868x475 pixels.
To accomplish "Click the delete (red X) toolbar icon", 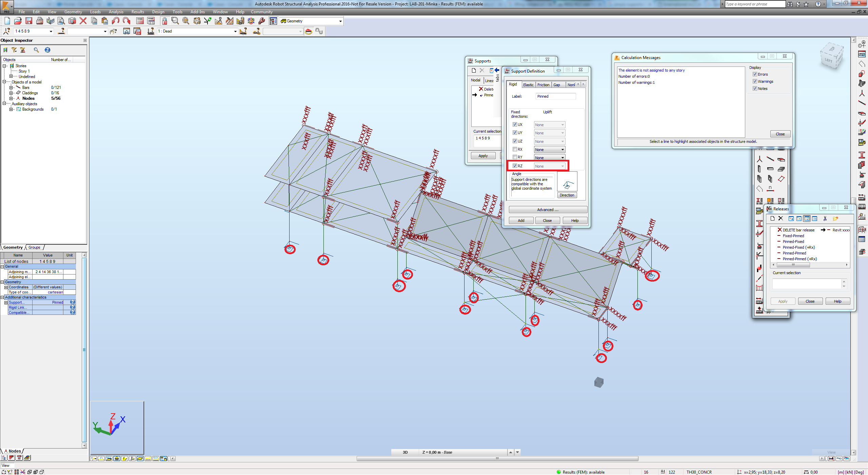I will (x=82, y=21).
